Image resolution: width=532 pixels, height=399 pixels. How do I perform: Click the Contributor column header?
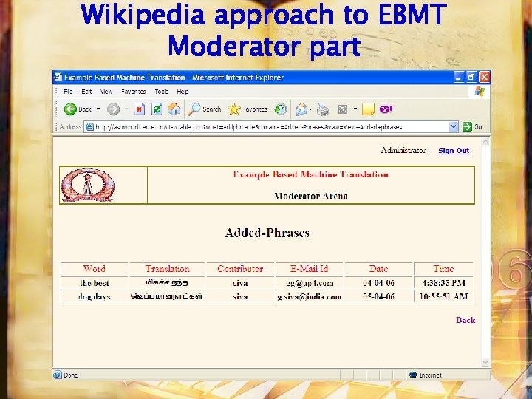pyautogui.click(x=240, y=269)
